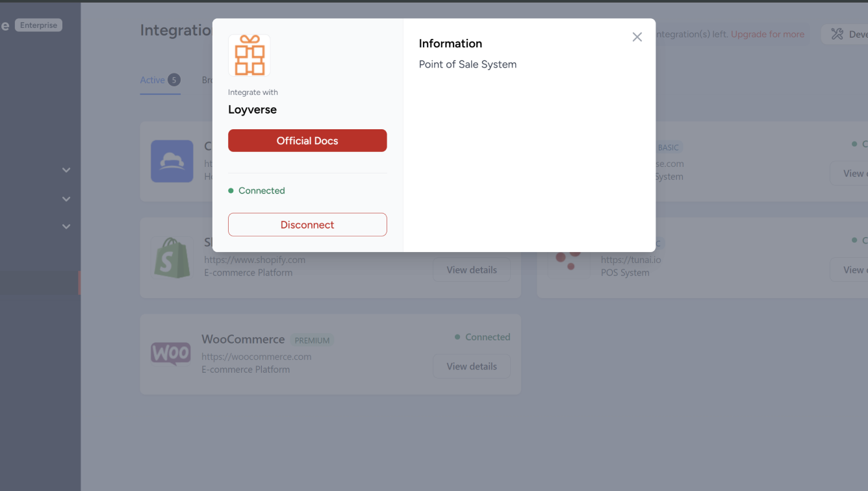
Task: Click the Loyverse gift logo icon
Action: (249, 56)
